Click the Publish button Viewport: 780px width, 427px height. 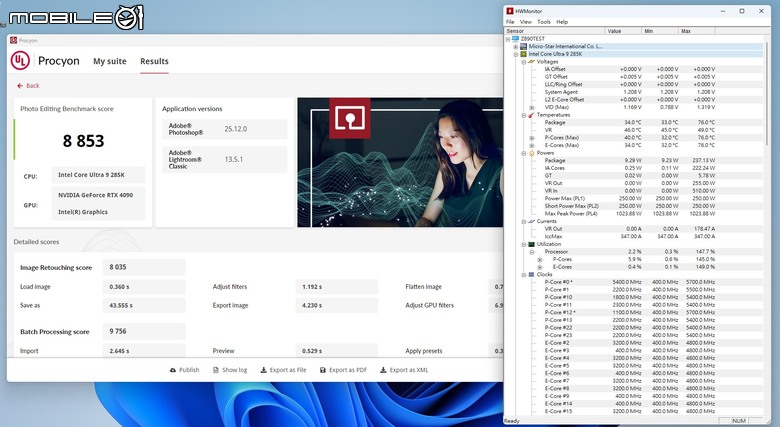point(185,370)
